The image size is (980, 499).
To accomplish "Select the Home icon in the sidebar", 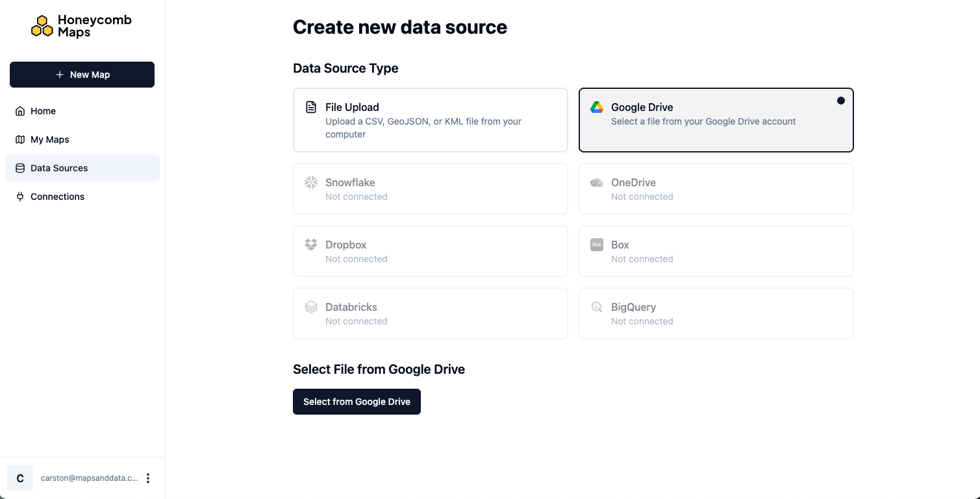I will click(19, 111).
